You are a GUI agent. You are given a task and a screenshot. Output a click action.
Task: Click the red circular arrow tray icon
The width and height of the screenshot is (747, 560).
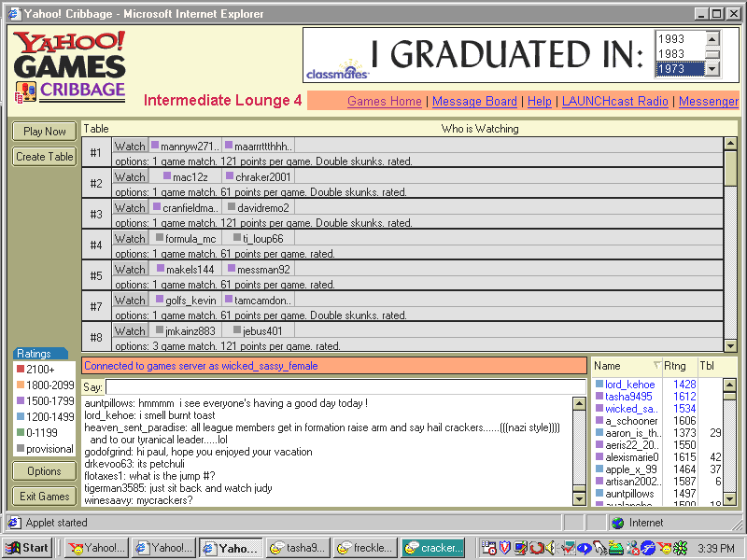(x=536, y=548)
